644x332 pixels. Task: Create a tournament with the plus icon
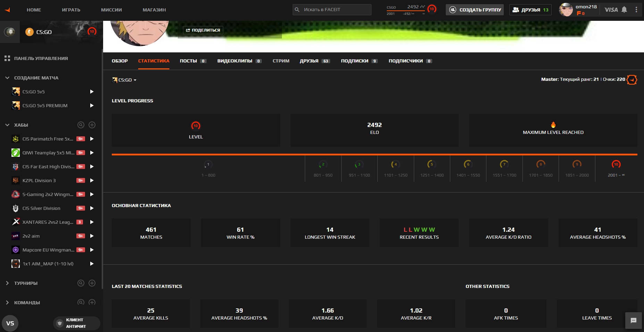coord(92,283)
